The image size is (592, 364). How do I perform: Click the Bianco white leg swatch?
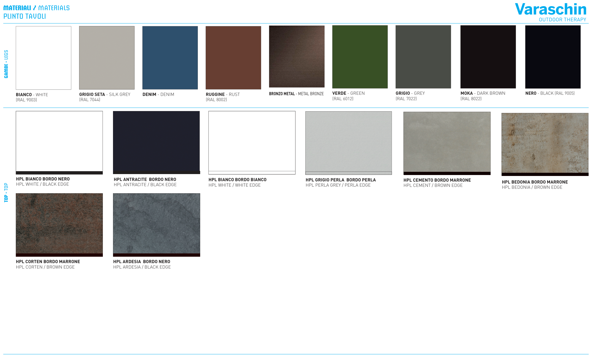click(x=43, y=58)
